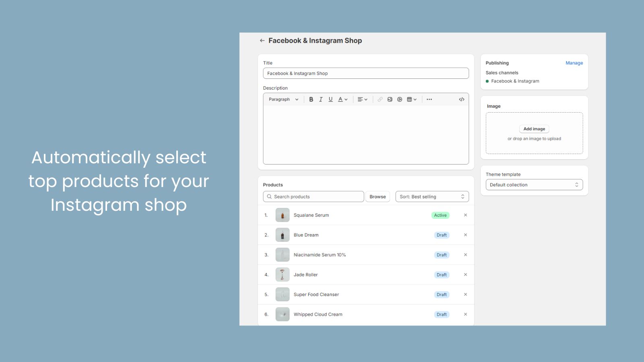This screenshot has height=362, width=644.
Task: Open the Sort: Best selling dropdown
Action: [x=432, y=197]
